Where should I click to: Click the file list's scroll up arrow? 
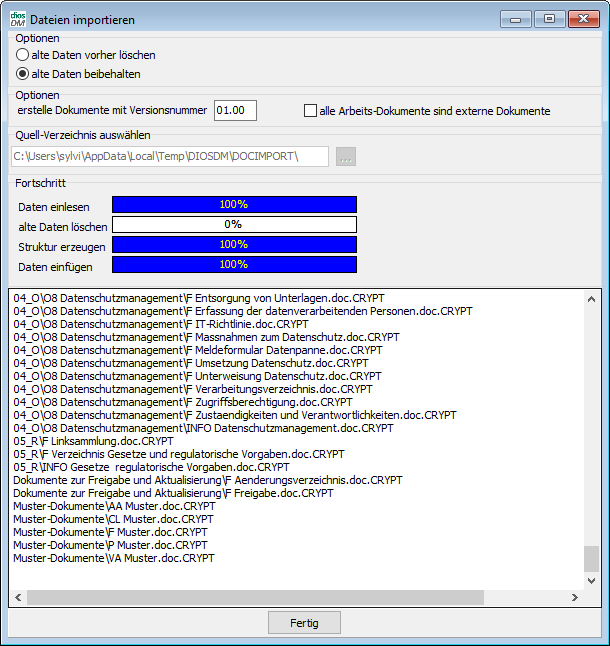(x=592, y=298)
